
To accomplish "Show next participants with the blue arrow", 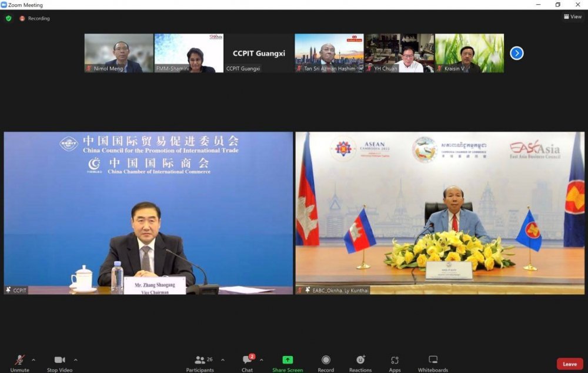I will [x=516, y=53].
